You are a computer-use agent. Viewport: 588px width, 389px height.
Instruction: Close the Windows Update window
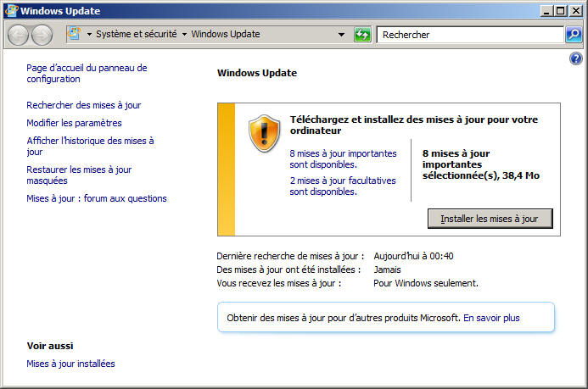click(x=575, y=10)
